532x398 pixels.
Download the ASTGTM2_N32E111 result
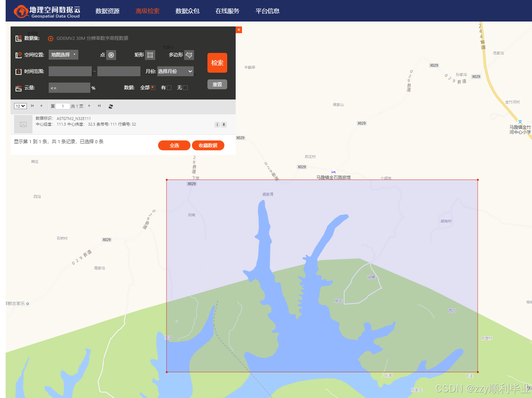tap(224, 125)
